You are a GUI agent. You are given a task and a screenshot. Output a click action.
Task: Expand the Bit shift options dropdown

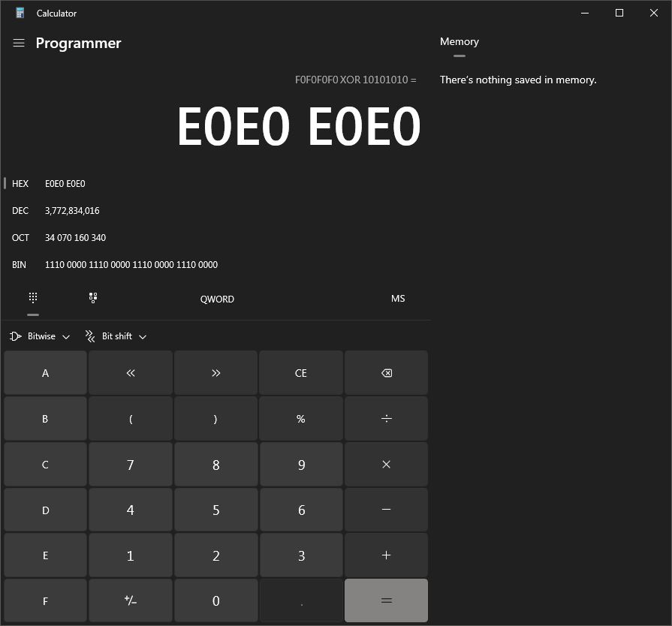(x=116, y=336)
